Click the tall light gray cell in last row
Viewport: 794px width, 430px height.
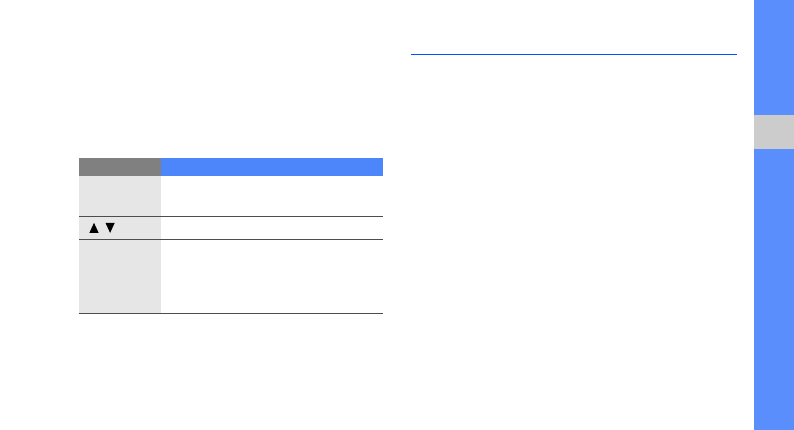click(x=120, y=276)
